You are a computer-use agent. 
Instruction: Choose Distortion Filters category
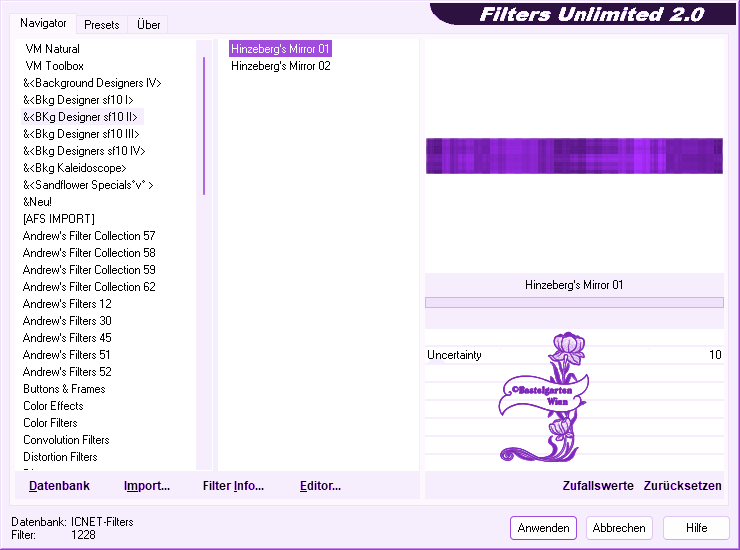coord(60,457)
